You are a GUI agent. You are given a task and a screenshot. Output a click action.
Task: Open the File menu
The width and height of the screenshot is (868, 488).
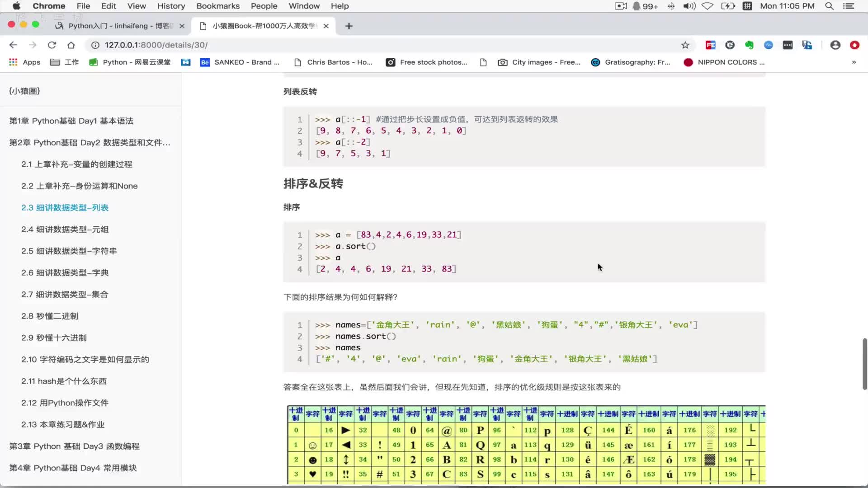click(x=83, y=6)
